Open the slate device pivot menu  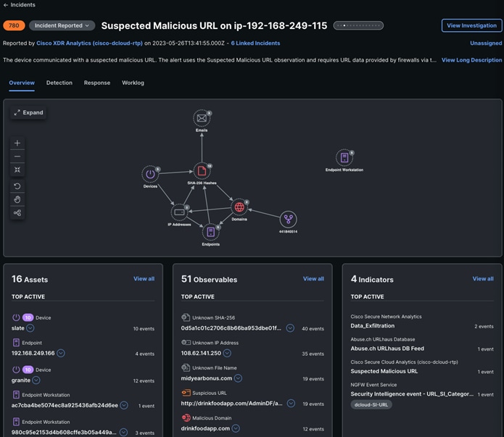pyautogui.click(x=30, y=328)
